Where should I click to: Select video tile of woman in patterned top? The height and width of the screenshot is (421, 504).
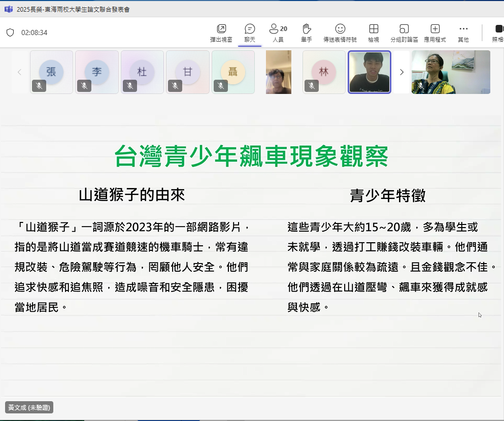pyautogui.click(x=451, y=72)
